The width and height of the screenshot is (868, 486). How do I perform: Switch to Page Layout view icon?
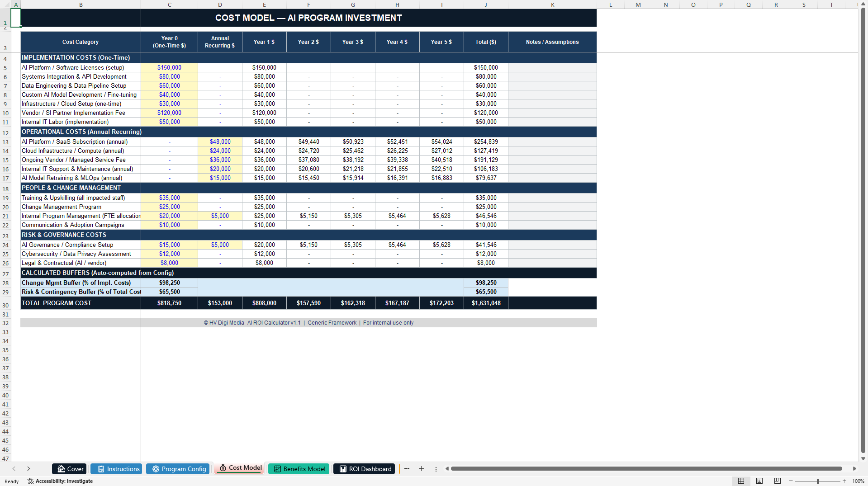click(759, 481)
